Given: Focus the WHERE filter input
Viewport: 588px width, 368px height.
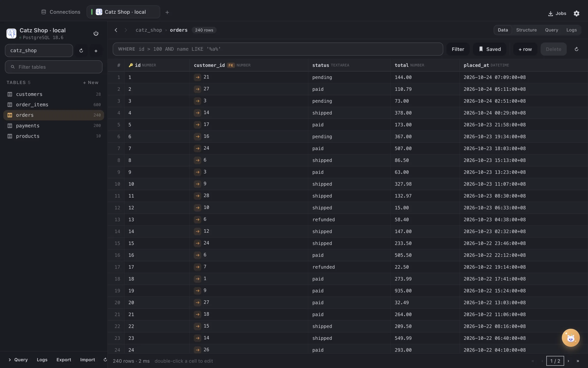Looking at the screenshot, I should [x=278, y=49].
